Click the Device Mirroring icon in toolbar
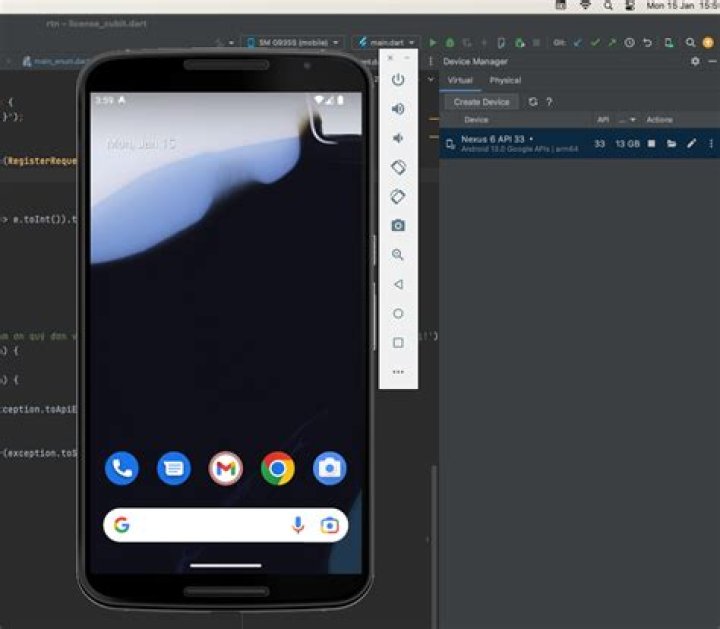 (669, 43)
